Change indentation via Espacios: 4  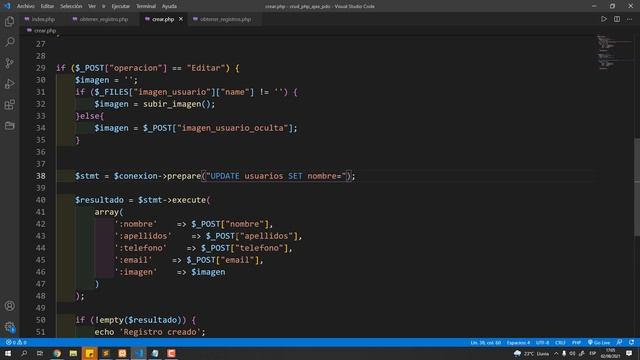(518, 342)
